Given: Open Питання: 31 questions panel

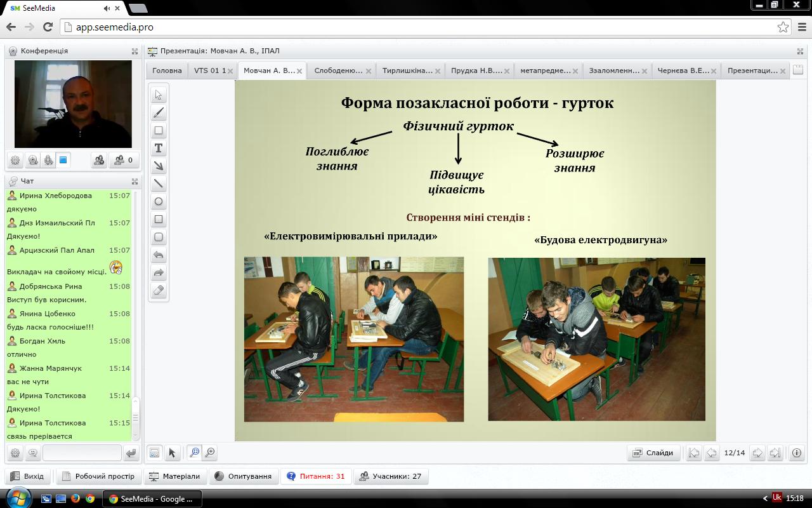Looking at the screenshot, I should pos(316,476).
